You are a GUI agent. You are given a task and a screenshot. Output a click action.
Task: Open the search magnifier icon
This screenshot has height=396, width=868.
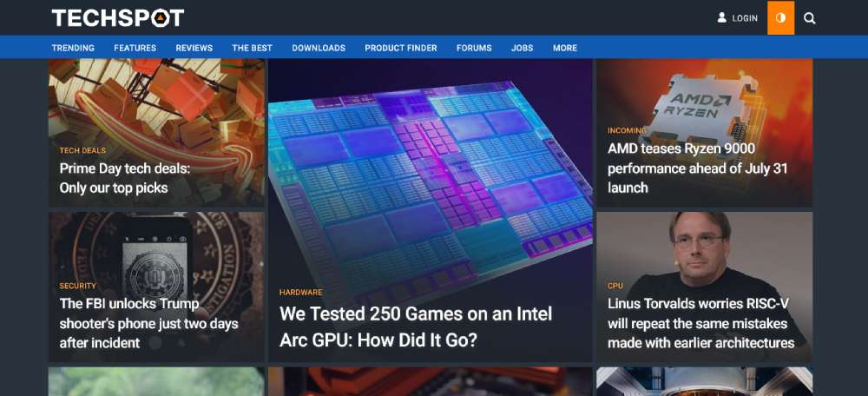point(809,17)
